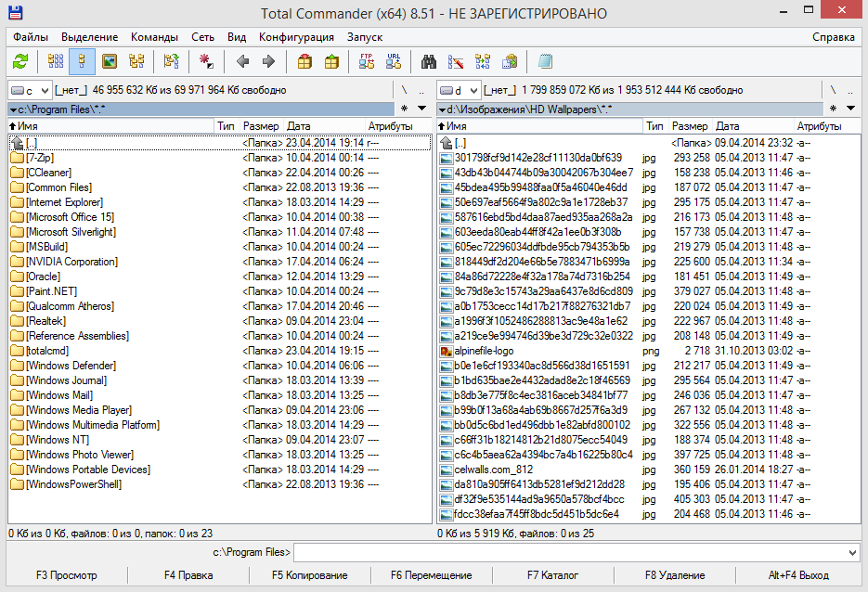The image size is (868, 592).
Task: Click the copy names to clipboard icon
Action: click(510, 61)
